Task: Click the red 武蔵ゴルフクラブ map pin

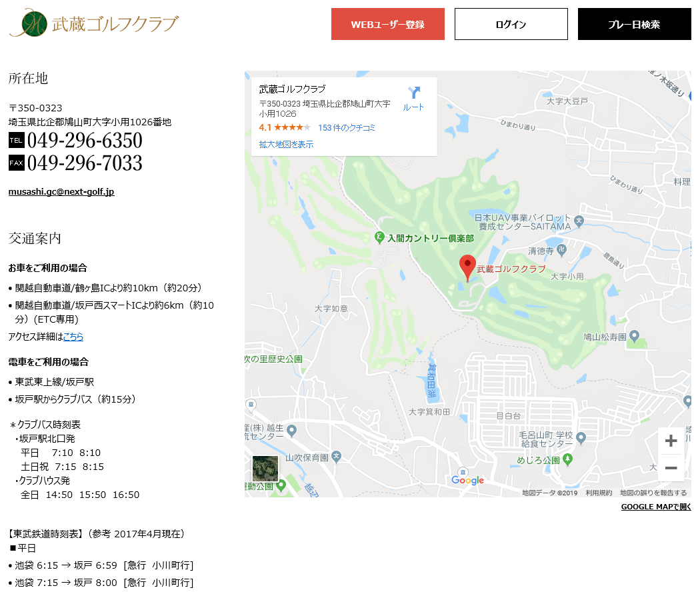Action: pos(467,268)
